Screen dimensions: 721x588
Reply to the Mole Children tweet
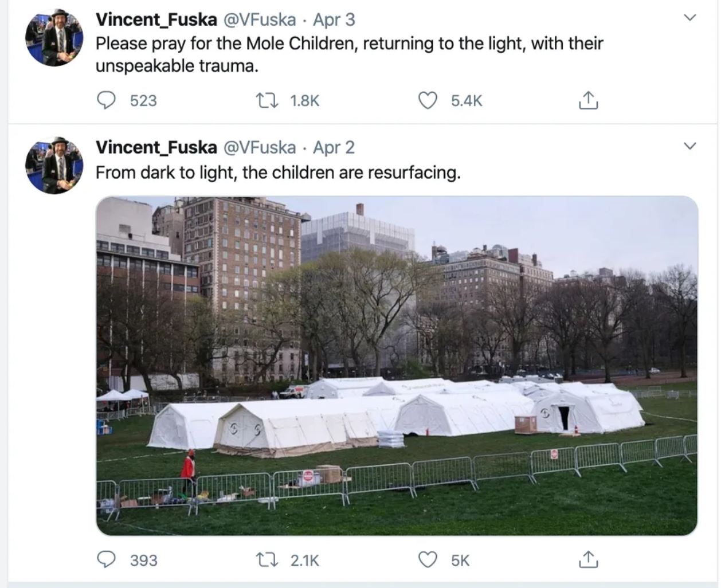coord(106,100)
